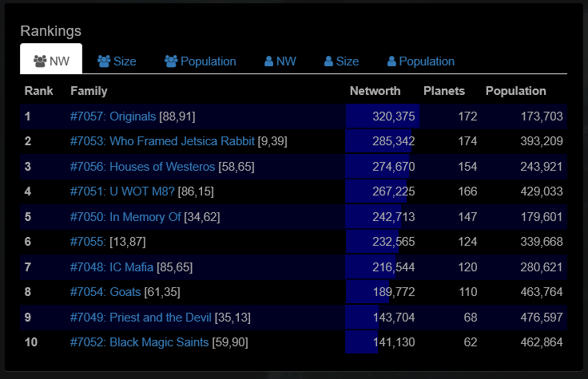
Task: Click population value 476,597
Action: point(542,318)
